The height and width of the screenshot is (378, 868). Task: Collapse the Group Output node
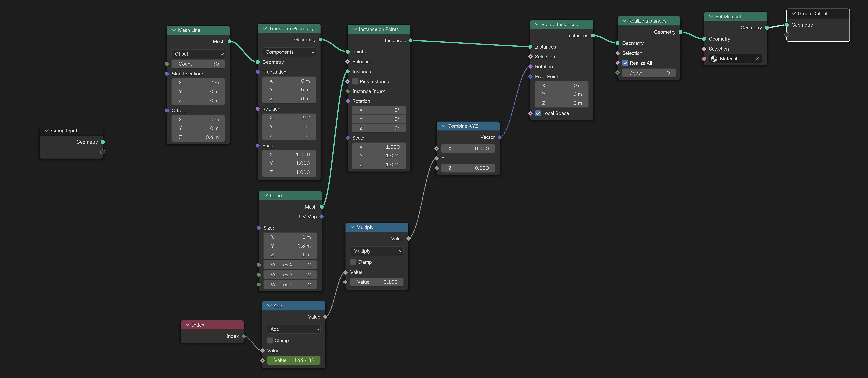pos(794,14)
